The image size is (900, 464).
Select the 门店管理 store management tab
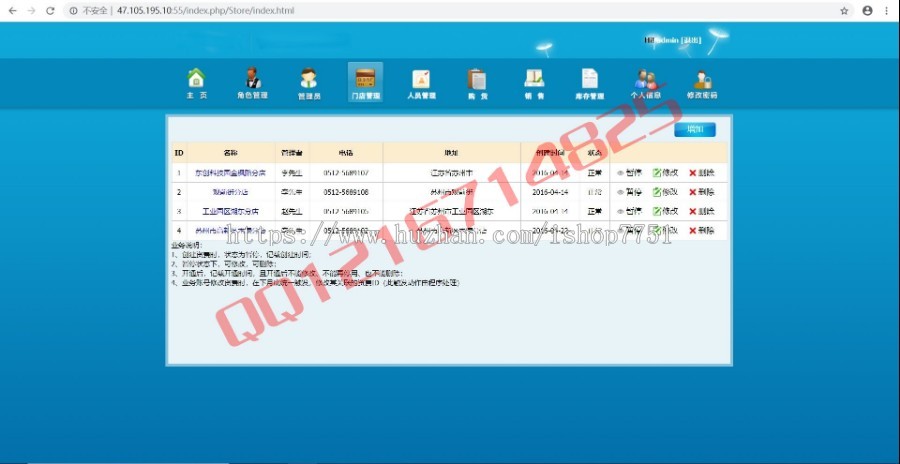(x=365, y=83)
